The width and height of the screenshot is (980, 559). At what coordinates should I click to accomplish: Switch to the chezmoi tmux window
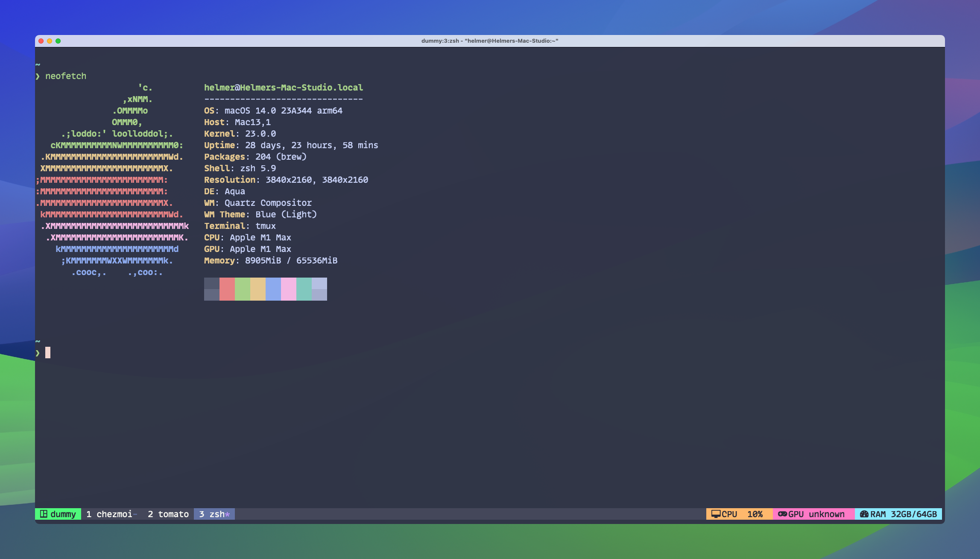[110, 514]
